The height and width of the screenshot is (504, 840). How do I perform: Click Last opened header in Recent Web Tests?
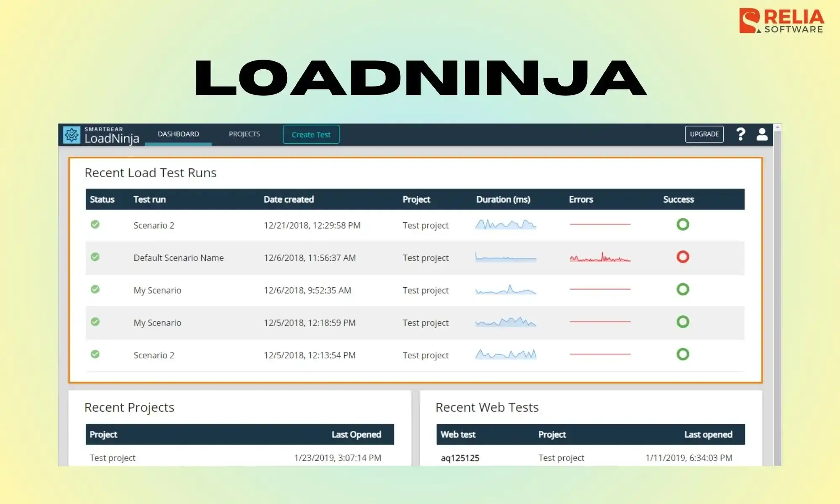click(708, 435)
